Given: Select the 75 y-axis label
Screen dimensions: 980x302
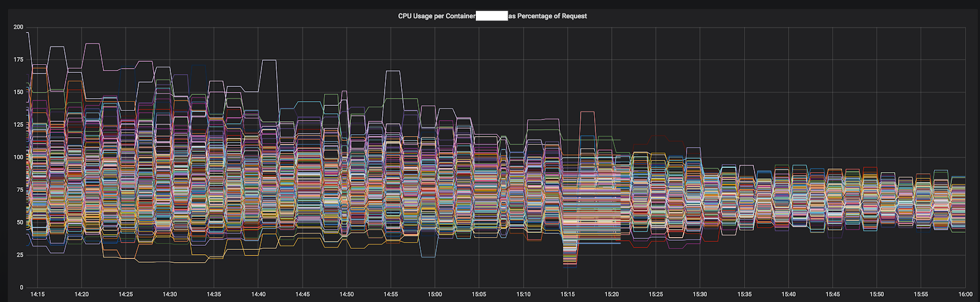Looking at the screenshot, I should tap(20, 190).
